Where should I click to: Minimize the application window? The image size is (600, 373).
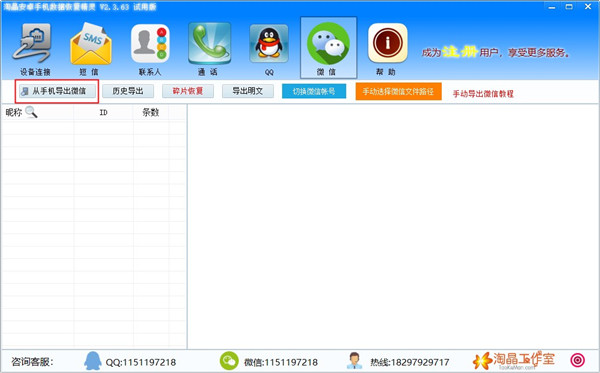[x=551, y=7]
